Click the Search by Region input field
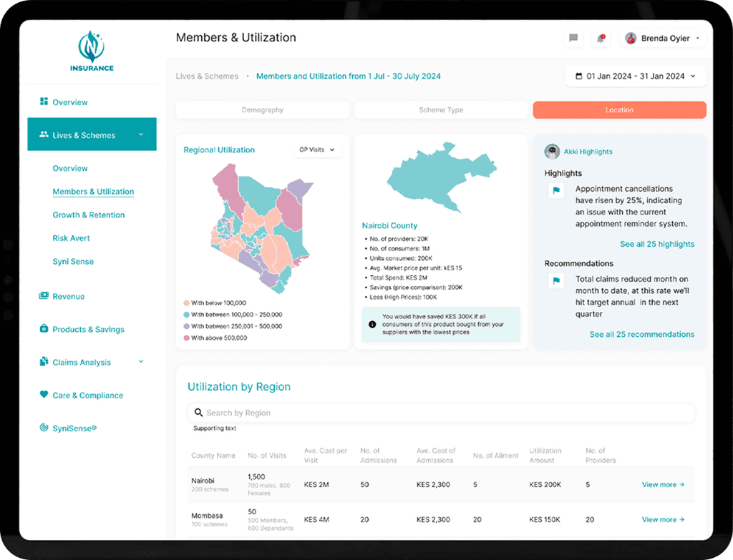Viewport: 733px width, 560px height. (x=441, y=413)
